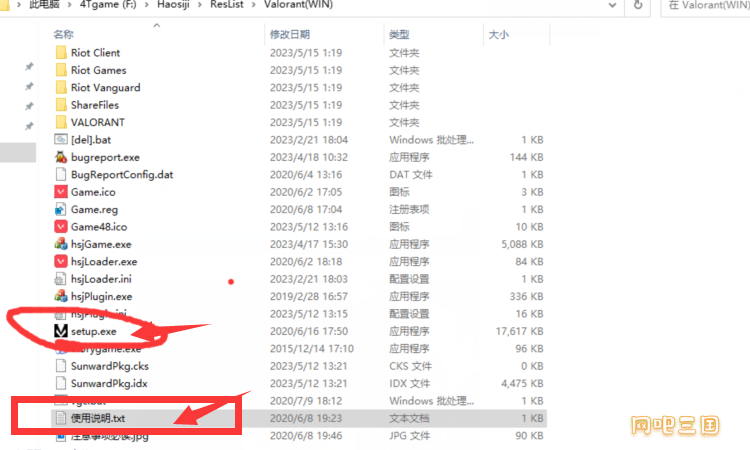Click the setup.exe M icon
The width and height of the screenshot is (750, 450).
[61, 331]
